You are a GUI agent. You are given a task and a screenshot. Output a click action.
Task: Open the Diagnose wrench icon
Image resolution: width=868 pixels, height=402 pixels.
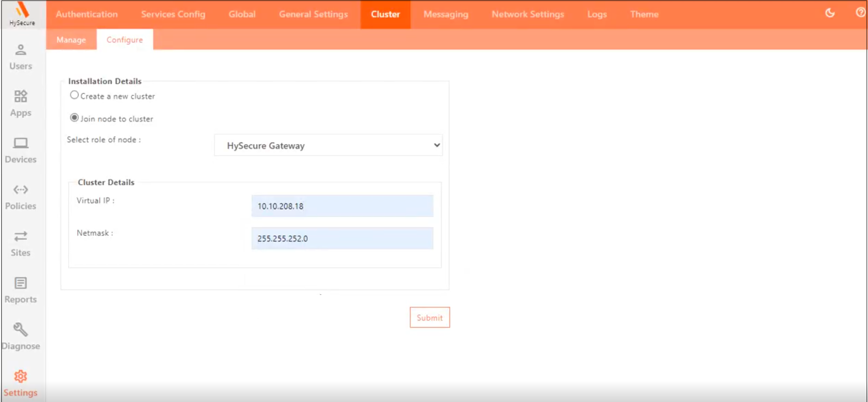point(21,330)
